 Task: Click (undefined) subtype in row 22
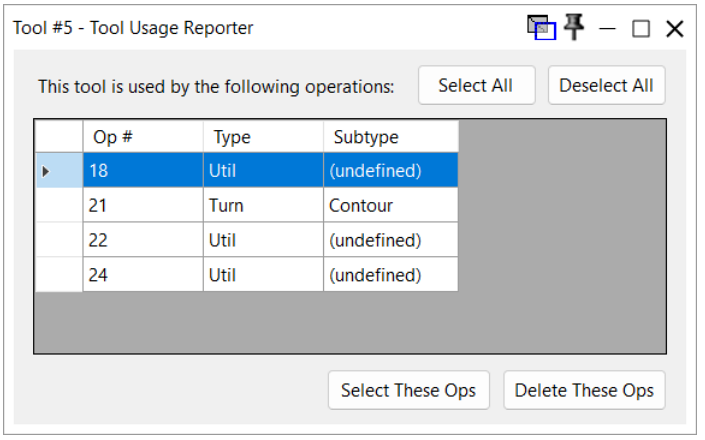point(391,240)
